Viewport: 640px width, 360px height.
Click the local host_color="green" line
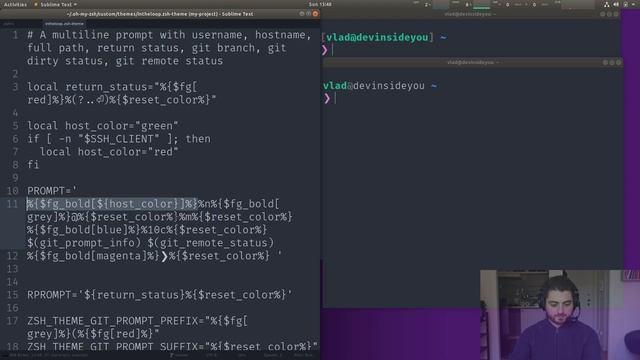[x=103, y=126]
